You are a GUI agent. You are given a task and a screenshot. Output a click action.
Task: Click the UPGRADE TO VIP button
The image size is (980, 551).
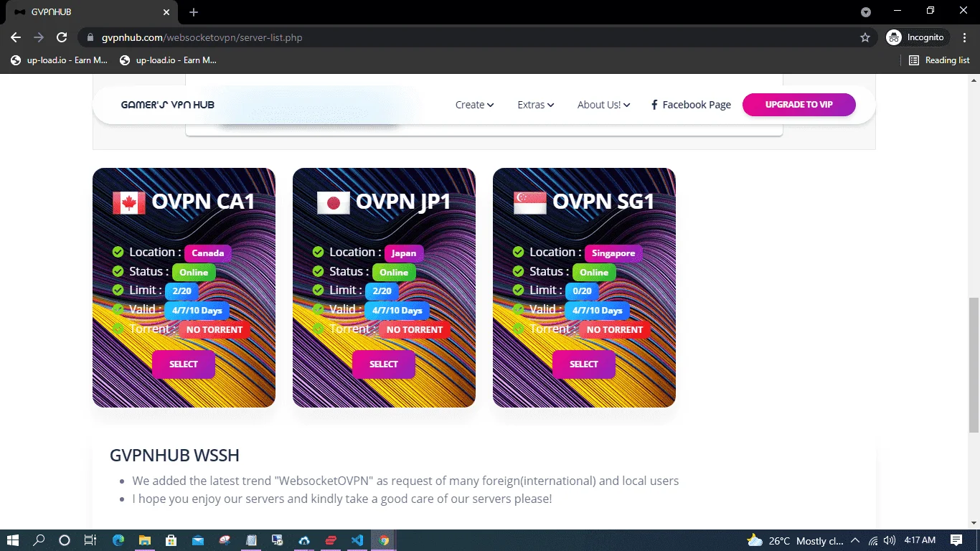(x=798, y=105)
